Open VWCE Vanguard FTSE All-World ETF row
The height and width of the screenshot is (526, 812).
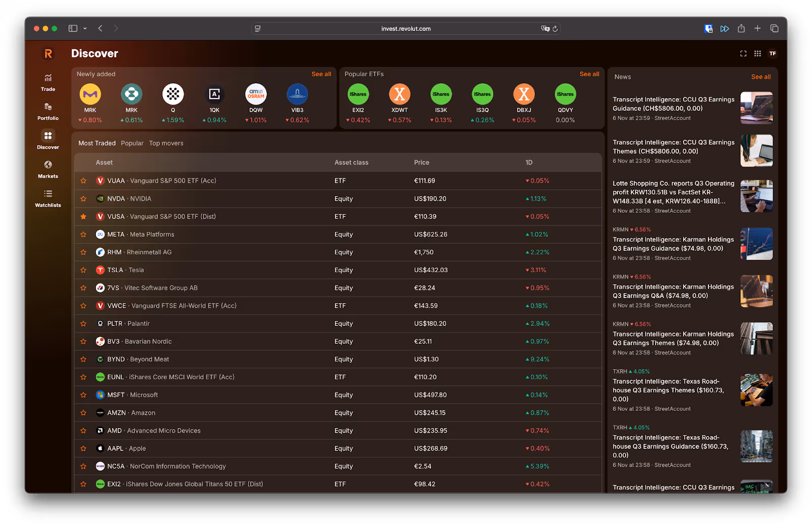point(337,306)
